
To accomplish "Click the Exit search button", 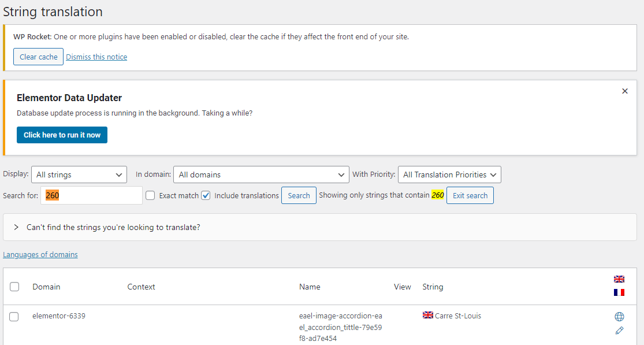I will pos(470,196).
